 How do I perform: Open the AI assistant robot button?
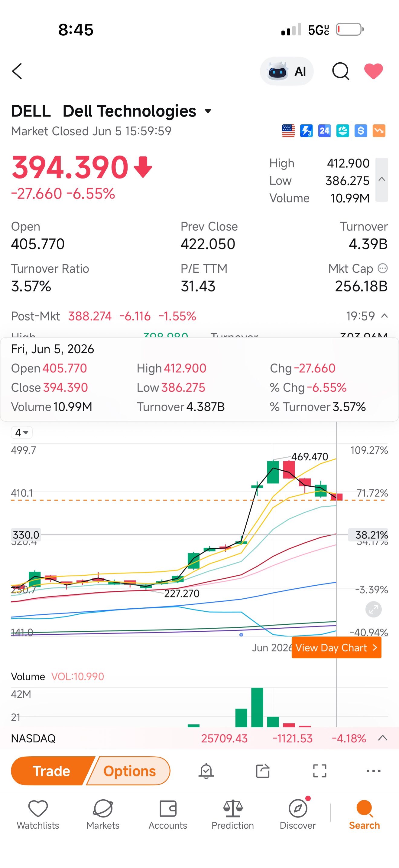[287, 71]
